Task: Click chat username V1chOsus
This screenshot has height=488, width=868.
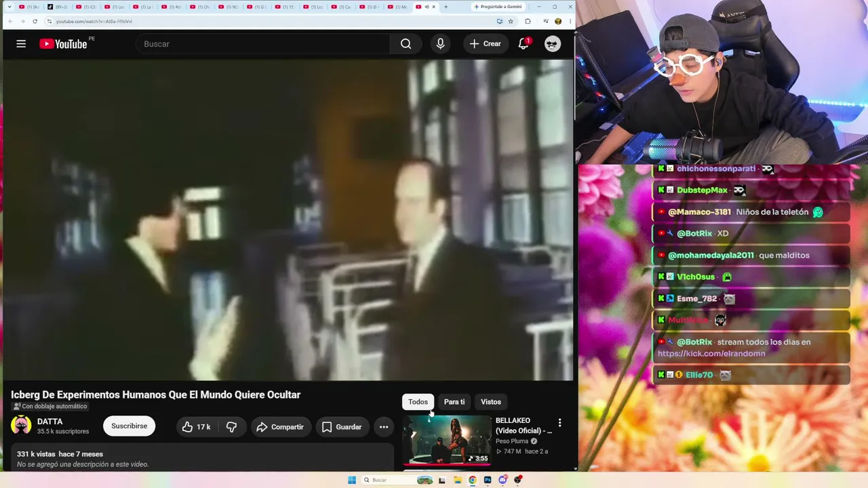Action: point(696,277)
